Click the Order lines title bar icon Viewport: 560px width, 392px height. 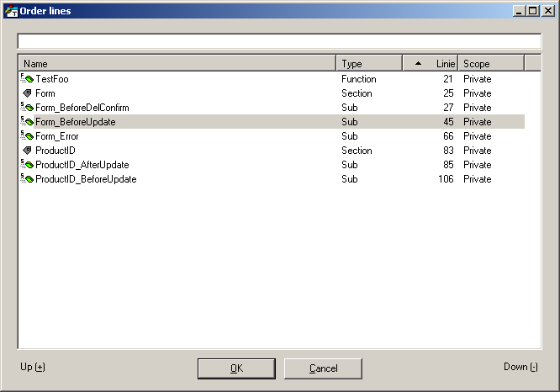(x=12, y=11)
